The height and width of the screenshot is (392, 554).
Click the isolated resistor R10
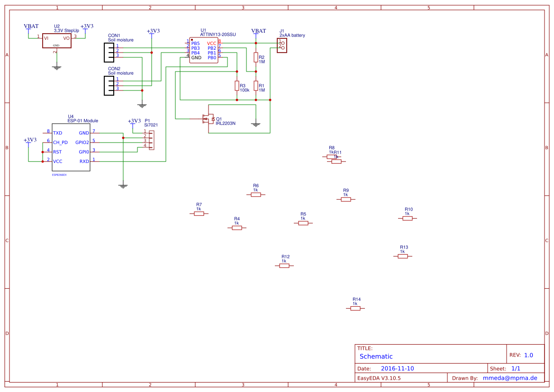click(408, 218)
